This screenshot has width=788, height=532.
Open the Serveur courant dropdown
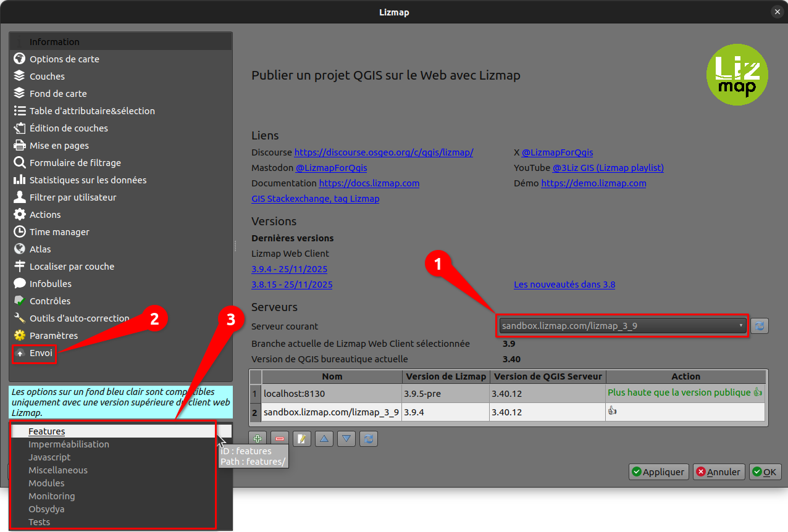click(622, 326)
